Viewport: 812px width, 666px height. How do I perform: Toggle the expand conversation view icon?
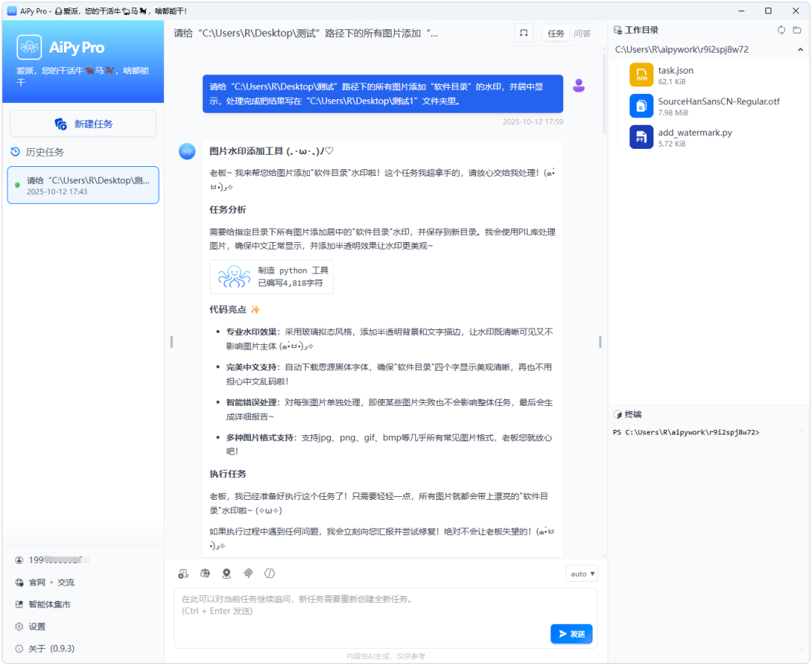point(524,32)
